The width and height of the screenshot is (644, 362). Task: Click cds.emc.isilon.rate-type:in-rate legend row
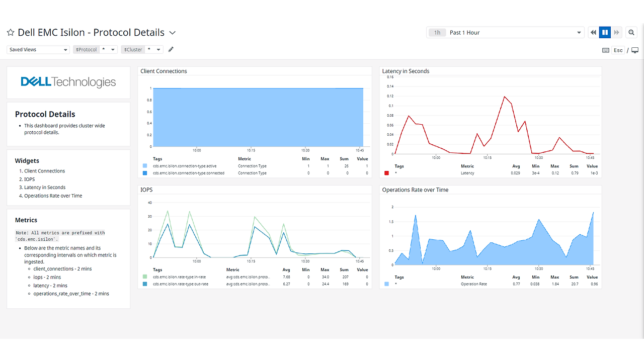click(255, 277)
